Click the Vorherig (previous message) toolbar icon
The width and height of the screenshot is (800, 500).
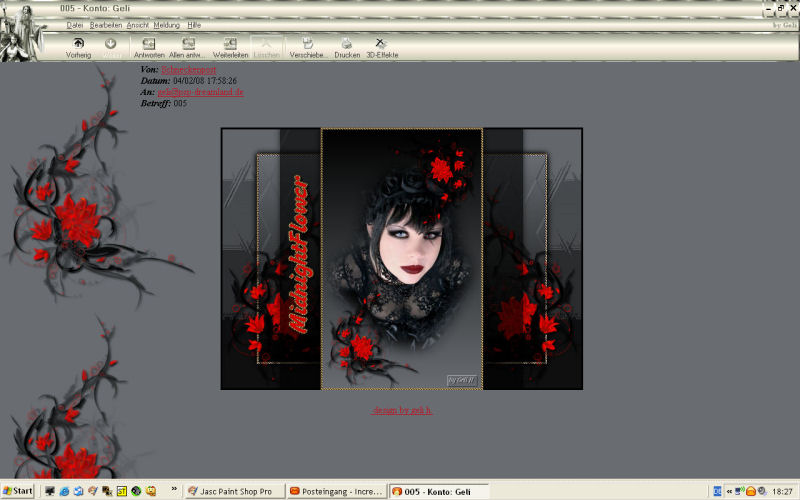pyautogui.click(x=77, y=45)
